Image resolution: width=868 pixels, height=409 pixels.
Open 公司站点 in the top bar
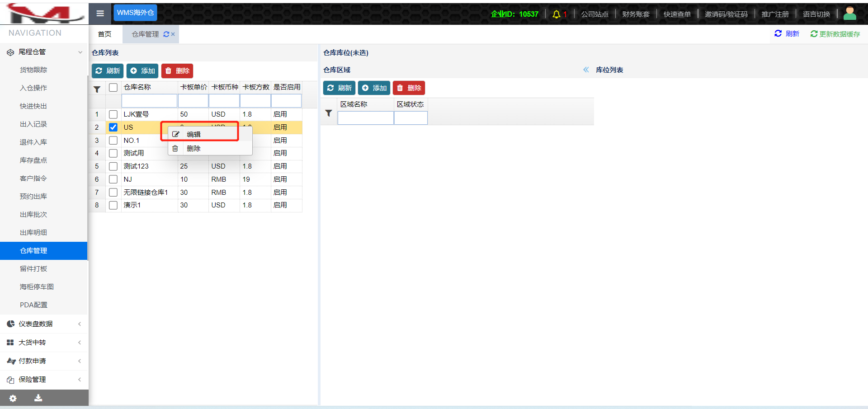595,14
